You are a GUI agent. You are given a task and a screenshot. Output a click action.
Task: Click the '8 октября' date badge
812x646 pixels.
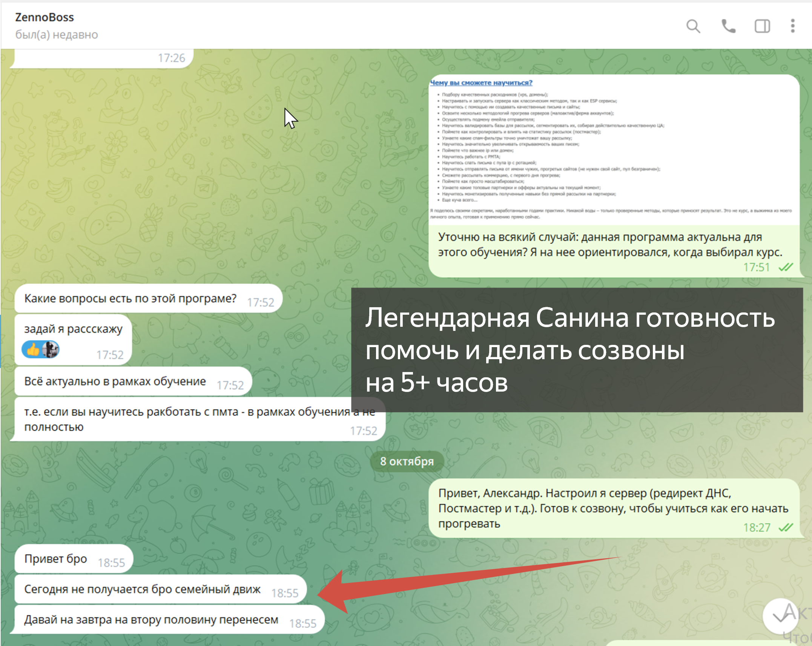[x=407, y=461]
